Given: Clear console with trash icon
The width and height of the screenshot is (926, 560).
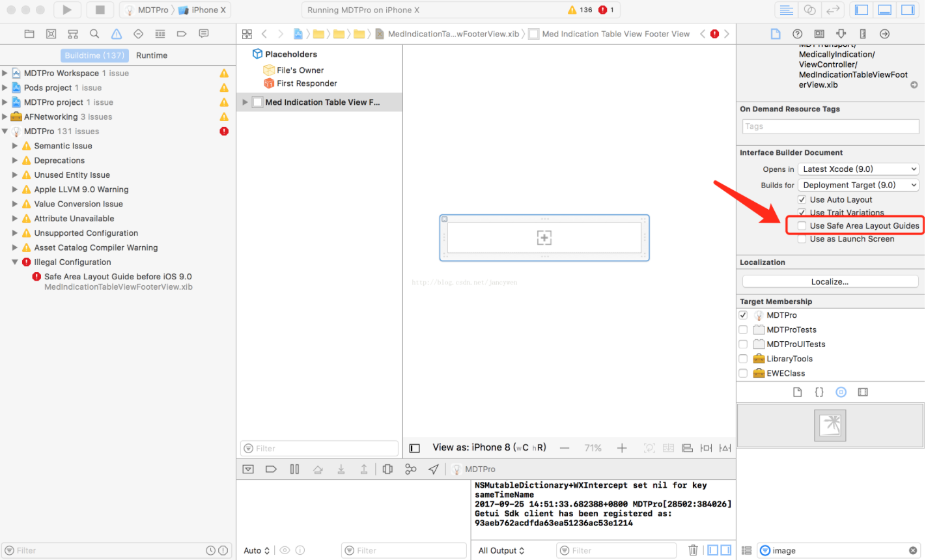Looking at the screenshot, I should [694, 550].
